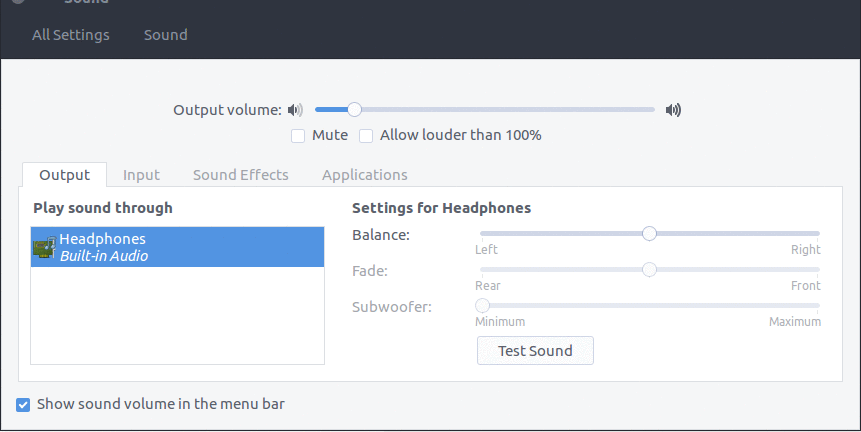Go to the Applications tab
The width and height of the screenshot is (861, 432).
point(365,175)
